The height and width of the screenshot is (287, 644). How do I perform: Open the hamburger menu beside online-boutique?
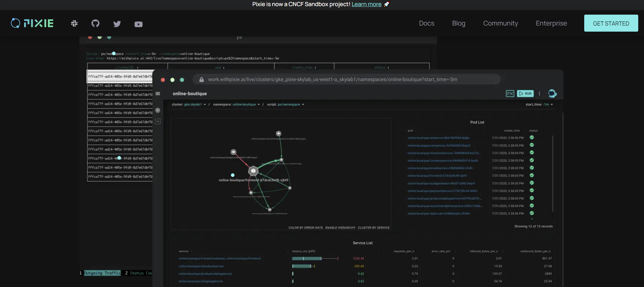point(158,94)
